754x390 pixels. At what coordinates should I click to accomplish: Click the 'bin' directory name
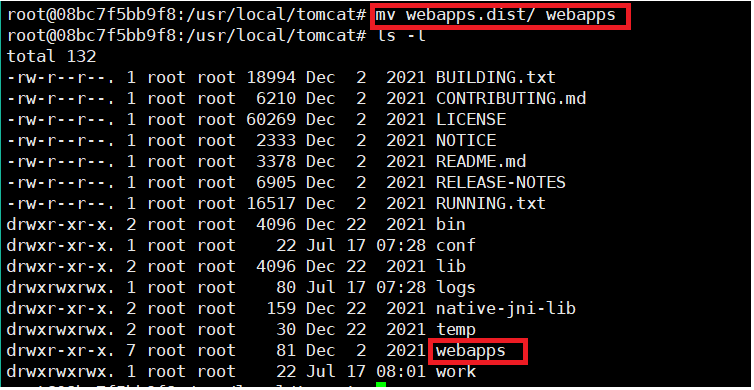(451, 224)
